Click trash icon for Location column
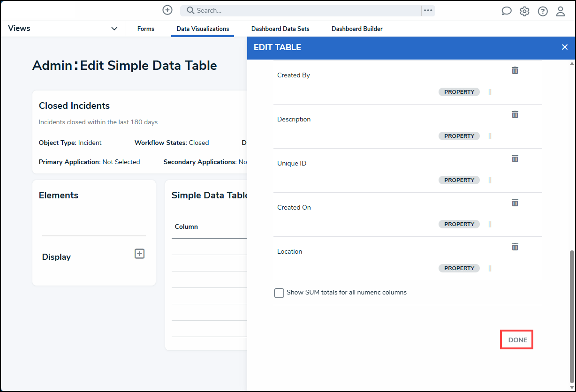Screen dimensions: 576x392 pos(515,247)
